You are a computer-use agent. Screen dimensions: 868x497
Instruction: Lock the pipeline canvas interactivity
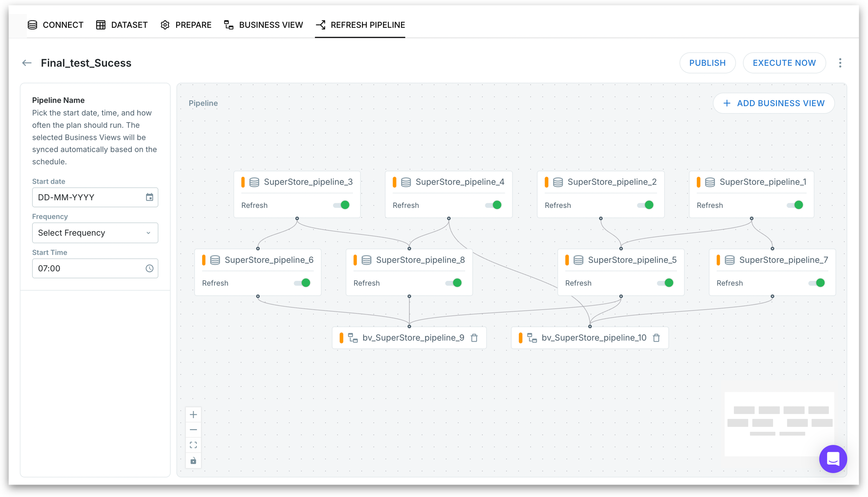pos(193,461)
